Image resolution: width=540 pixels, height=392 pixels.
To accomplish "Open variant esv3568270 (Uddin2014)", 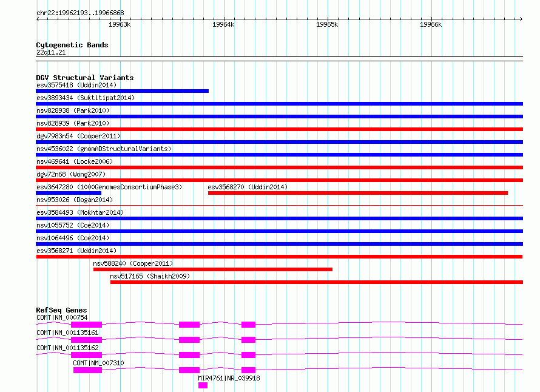I will [x=248, y=187].
